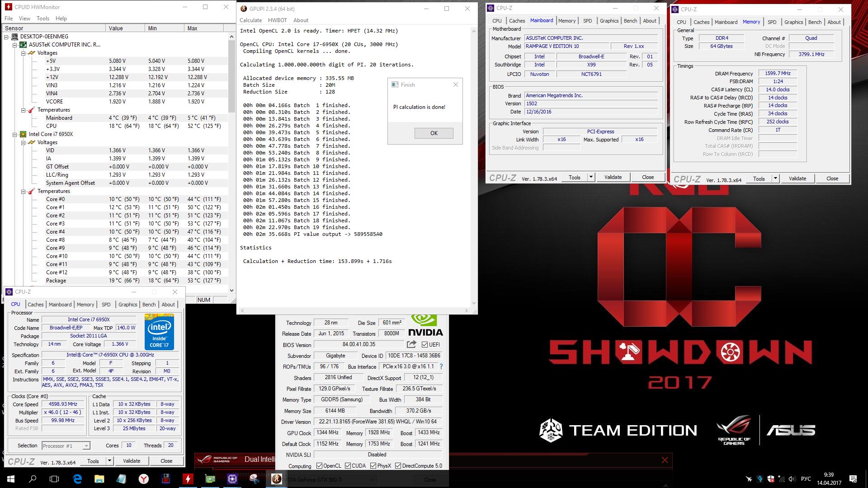868x488 pixels.
Task: Open Tools dropdown arrow in bottom-left CPU-Z
Action: point(109,461)
